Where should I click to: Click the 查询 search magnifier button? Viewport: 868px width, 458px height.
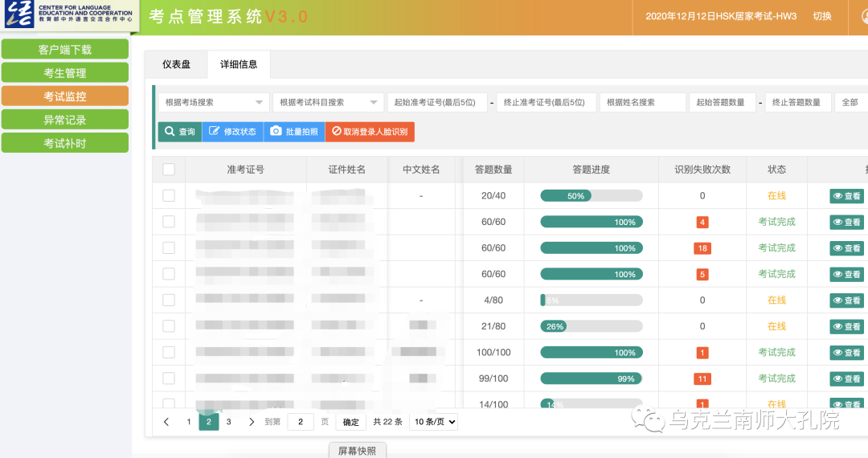(179, 132)
